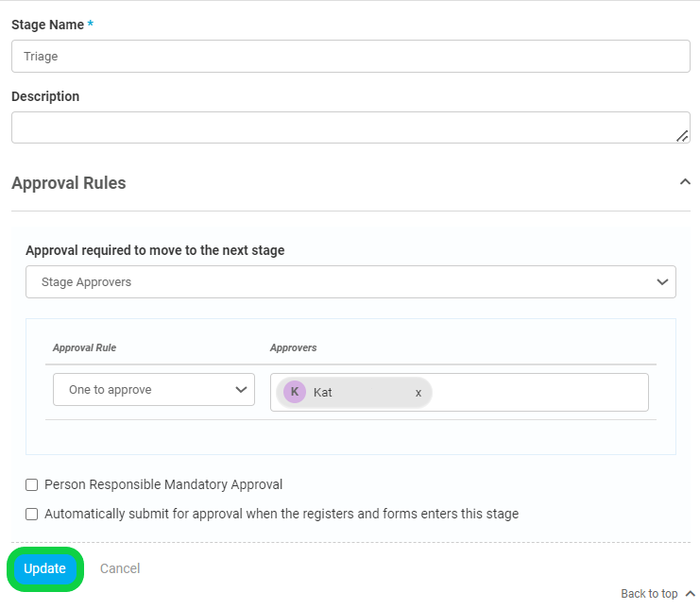Cancel the stage edit
Viewport: 700px width, 609px height.
(x=120, y=568)
